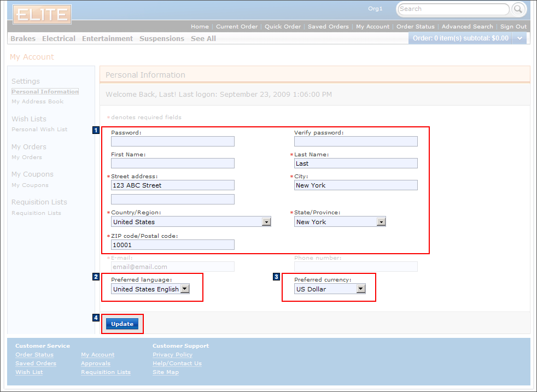Click the City field
537x392 pixels.
coord(356,185)
